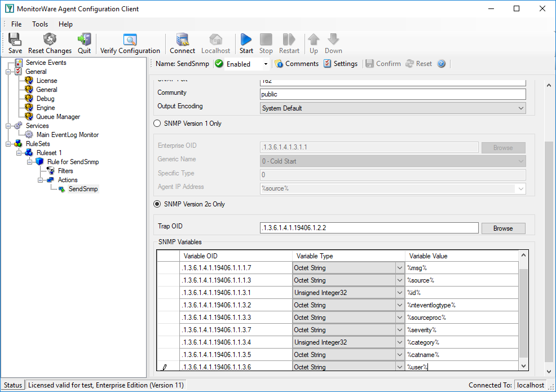Open Comments for SendSnmp
Image resolution: width=556 pixels, height=392 pixels.
(297, 64)
